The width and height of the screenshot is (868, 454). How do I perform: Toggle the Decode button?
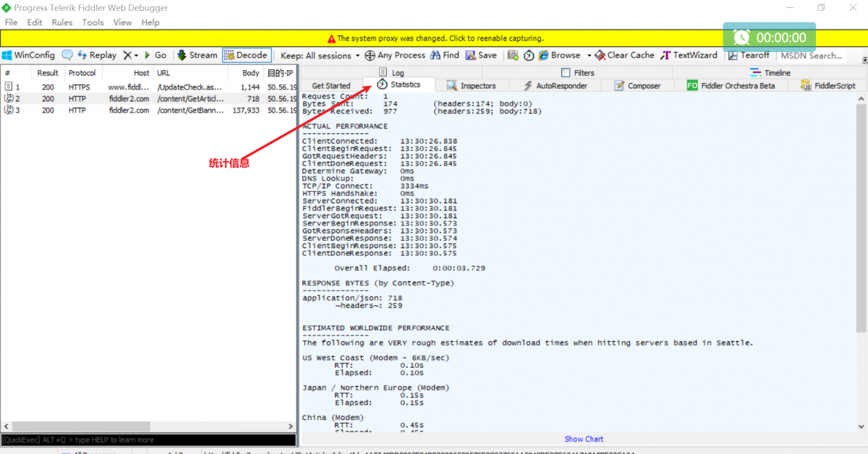click(246, 55)
